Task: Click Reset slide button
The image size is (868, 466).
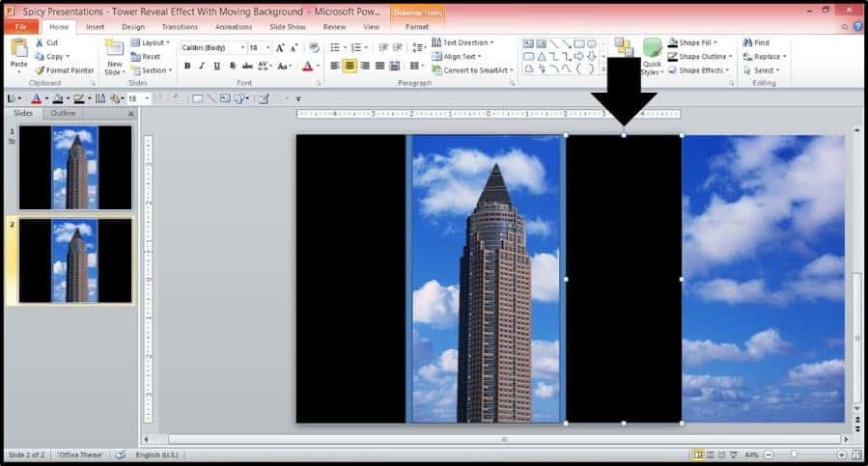Action: 146,57
